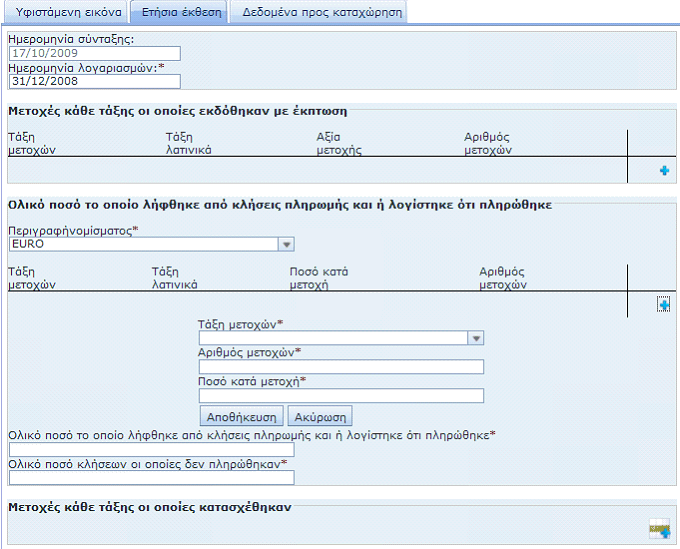680x549 pixels.
Task: Click Τάξη λατινικά header in discounted shares table
Action: coord(189,144)
